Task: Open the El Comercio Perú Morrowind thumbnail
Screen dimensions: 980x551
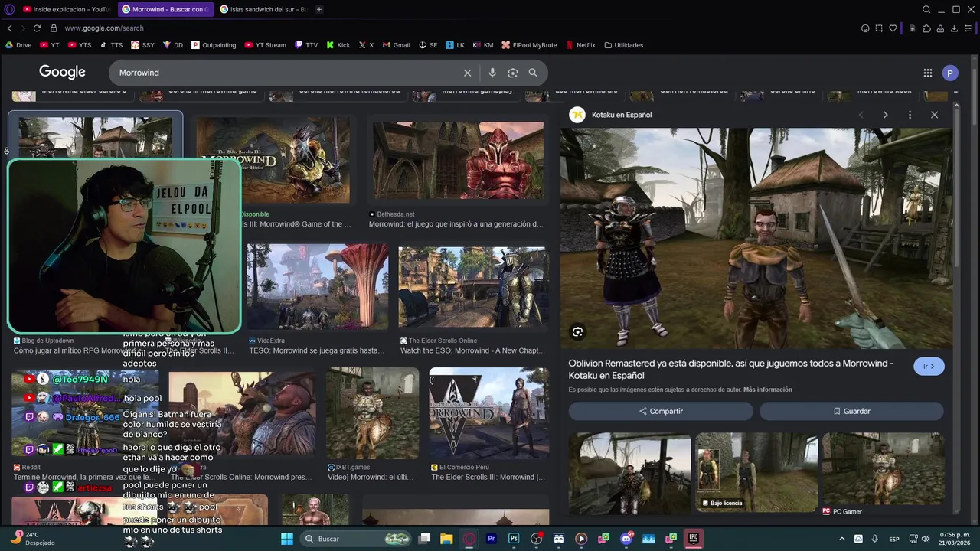Action: point(488,414)
